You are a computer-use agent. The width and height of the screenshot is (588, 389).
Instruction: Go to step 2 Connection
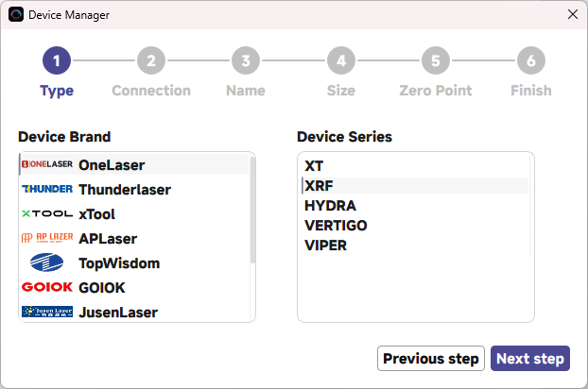151,60
